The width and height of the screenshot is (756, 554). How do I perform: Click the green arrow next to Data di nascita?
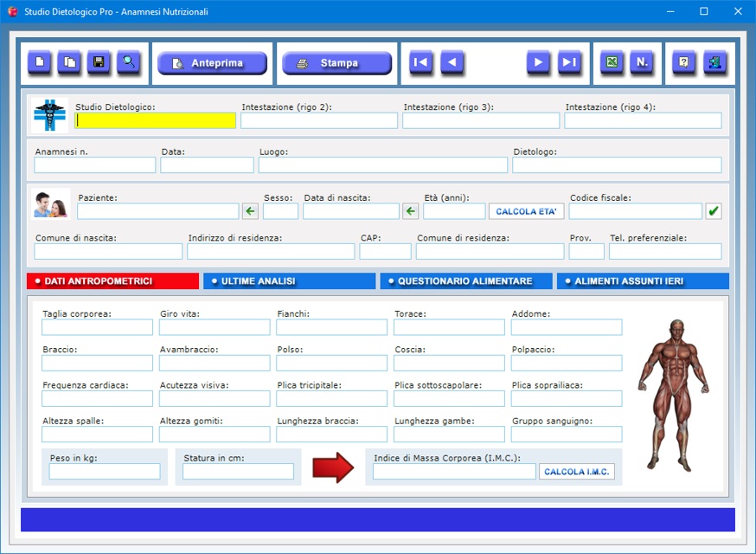(410, 211)
